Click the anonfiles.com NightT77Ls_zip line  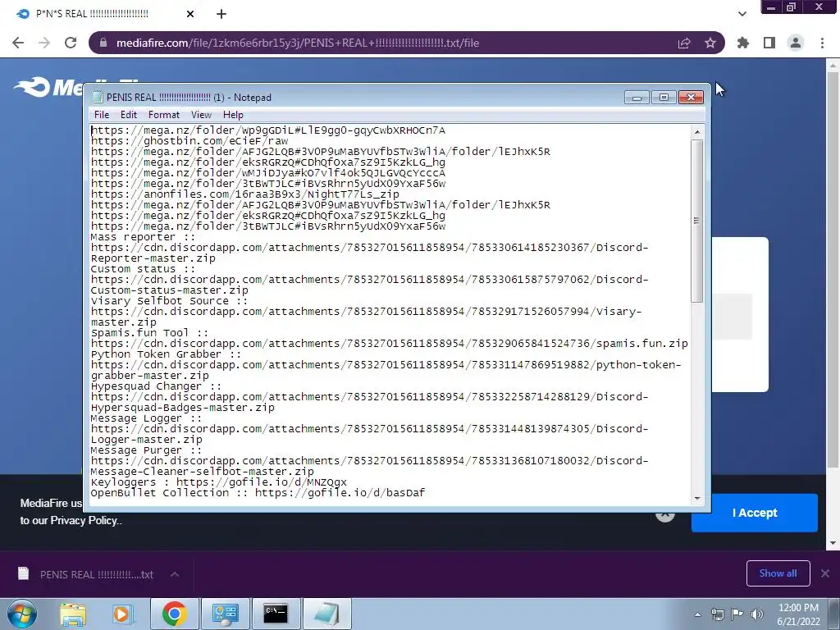point(244,194)
